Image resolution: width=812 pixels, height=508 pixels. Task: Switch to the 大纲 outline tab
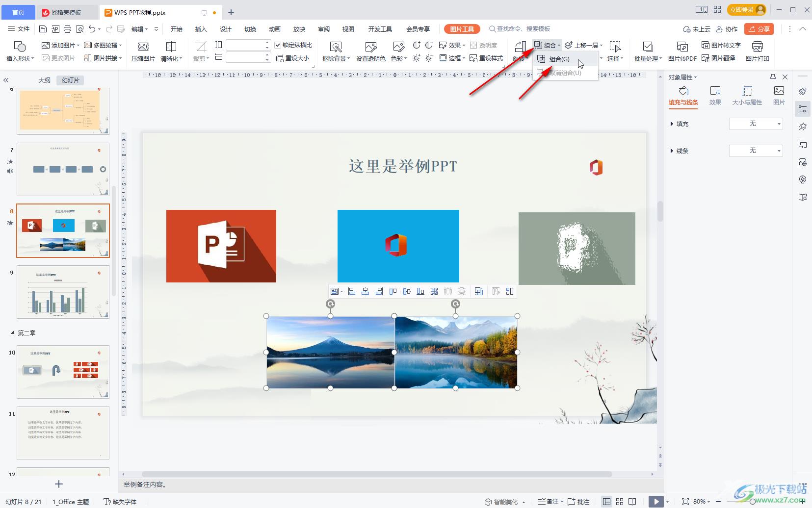click(45, 80)
